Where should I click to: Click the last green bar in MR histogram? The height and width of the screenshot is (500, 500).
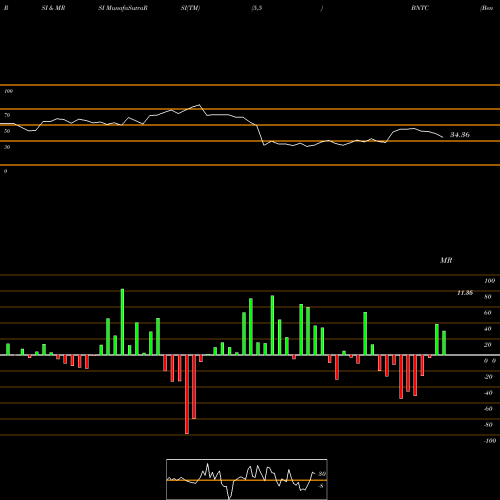[444, 343]
